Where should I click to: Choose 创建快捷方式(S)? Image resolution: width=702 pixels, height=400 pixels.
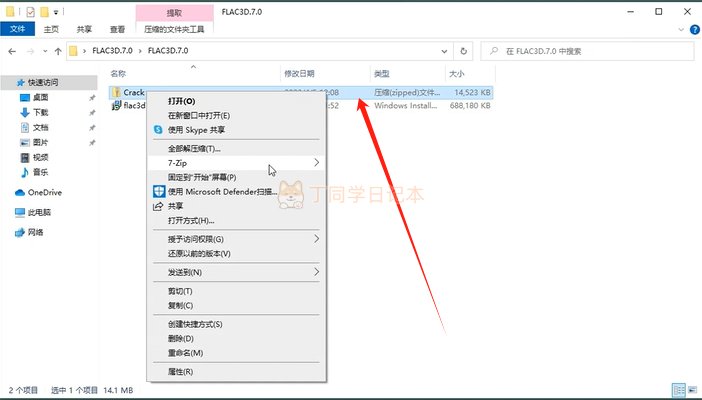tap(236, 324)
